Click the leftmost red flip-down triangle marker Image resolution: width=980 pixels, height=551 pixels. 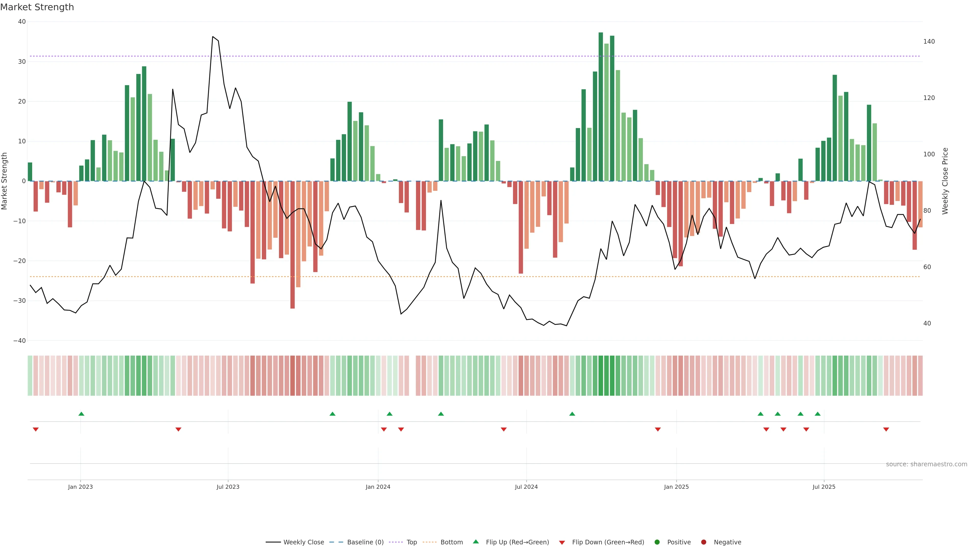(x=36, y=429)
